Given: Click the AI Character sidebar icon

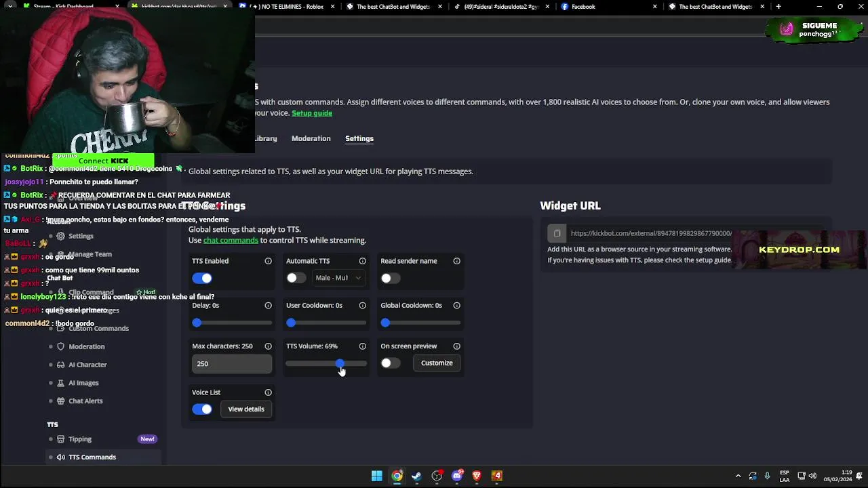Looking at the screenshot, I should pos(60,365).
